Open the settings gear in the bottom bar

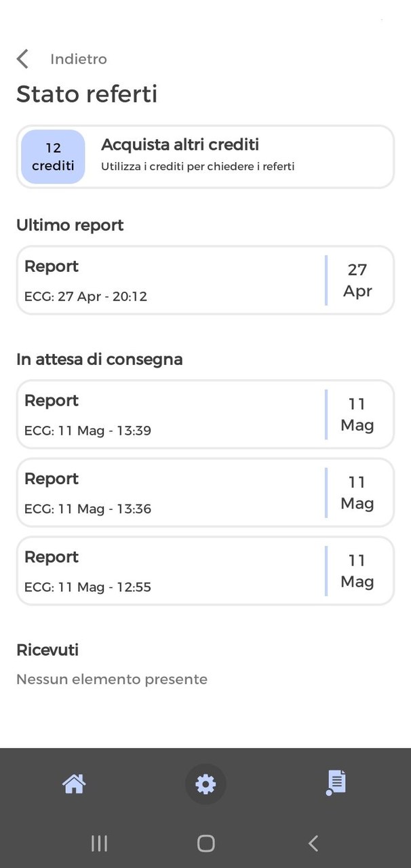(x=205, y=784)
